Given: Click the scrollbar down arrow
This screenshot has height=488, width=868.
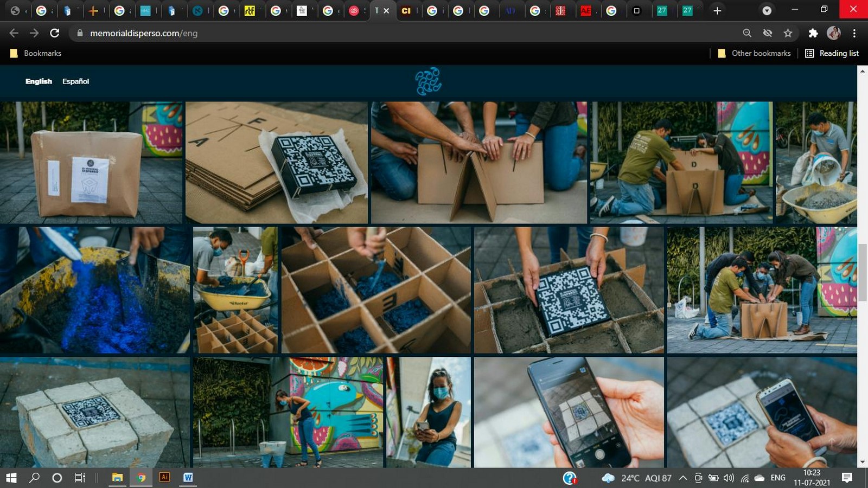Looking at the screenshot, I should click(863, 463).
